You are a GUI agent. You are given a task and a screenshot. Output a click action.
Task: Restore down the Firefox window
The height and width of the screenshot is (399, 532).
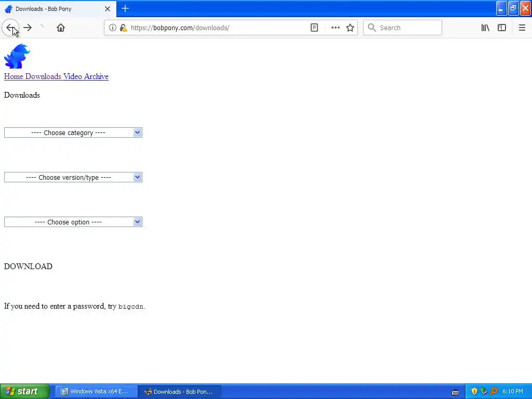click(x=513, y=8)
